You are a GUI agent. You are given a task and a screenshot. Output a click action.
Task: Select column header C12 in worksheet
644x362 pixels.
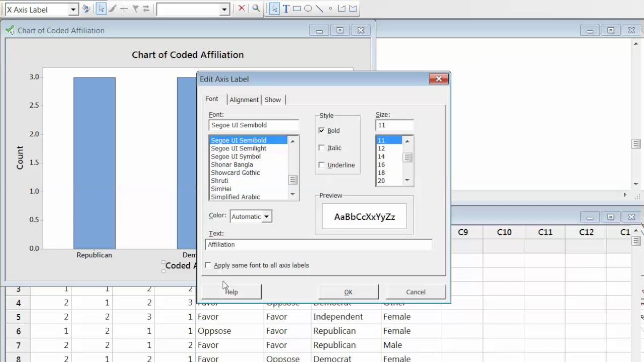tap(587, 232)
